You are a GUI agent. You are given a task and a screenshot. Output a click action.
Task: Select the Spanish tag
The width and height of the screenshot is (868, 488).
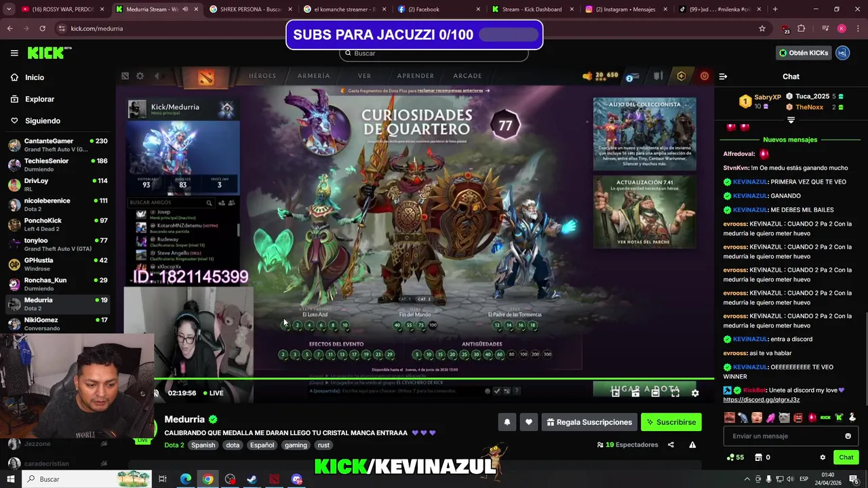[x=203, y=445]
